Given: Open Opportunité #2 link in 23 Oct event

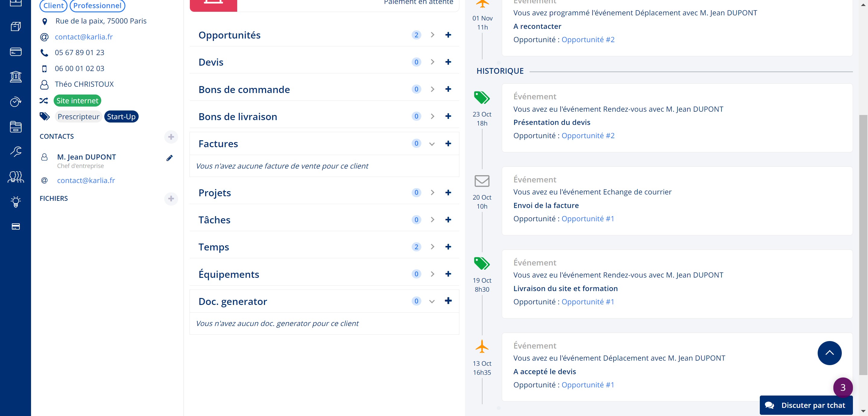Looking at the screenshot, I should click(x=588, y=136).
